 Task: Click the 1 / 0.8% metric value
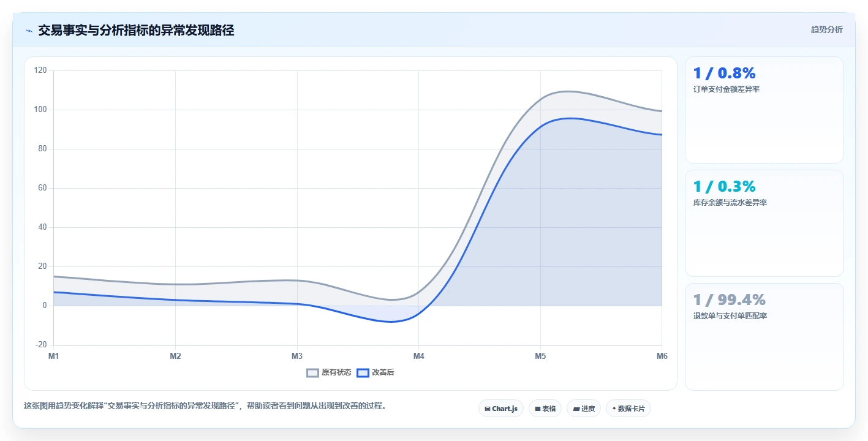pyautogui.click(x=724, y=73)
